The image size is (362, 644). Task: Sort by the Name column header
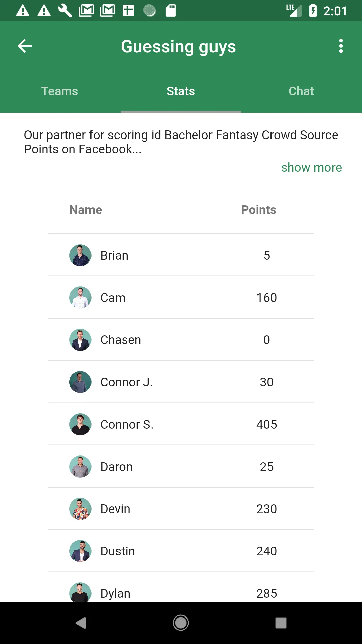[86, 210]
